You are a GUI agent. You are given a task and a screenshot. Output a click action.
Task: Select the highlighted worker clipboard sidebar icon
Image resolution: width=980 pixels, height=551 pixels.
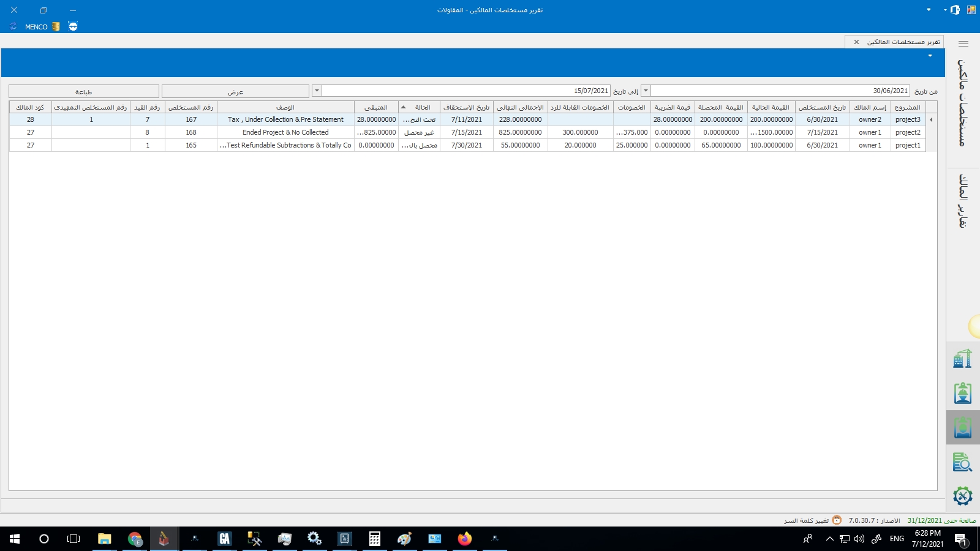coord(962,427)
